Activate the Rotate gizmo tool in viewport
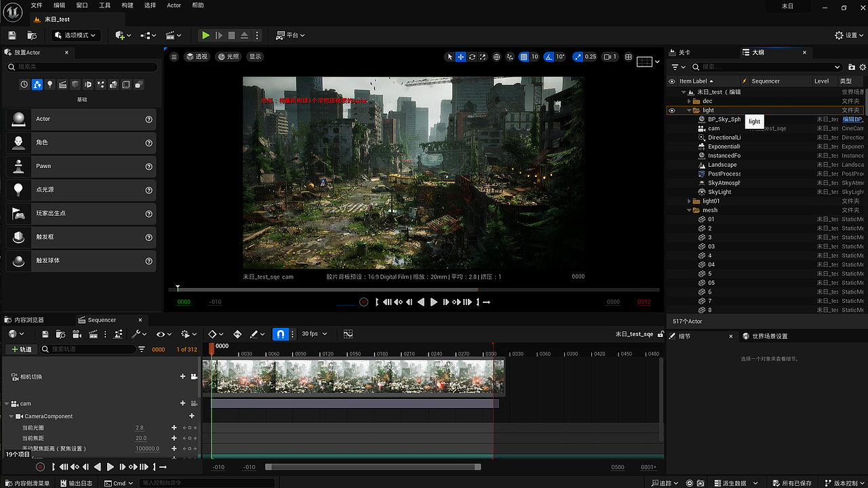 (472, 57)
